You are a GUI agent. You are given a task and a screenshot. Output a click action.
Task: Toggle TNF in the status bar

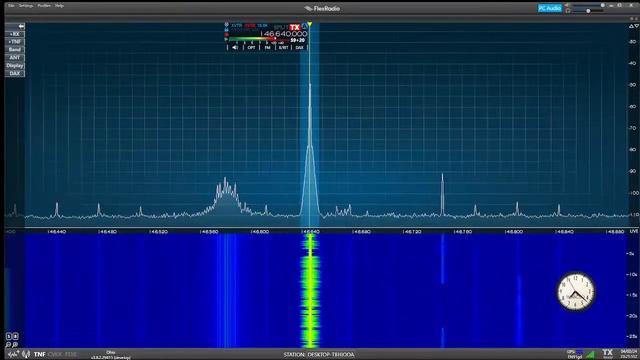tap(40, 354)
